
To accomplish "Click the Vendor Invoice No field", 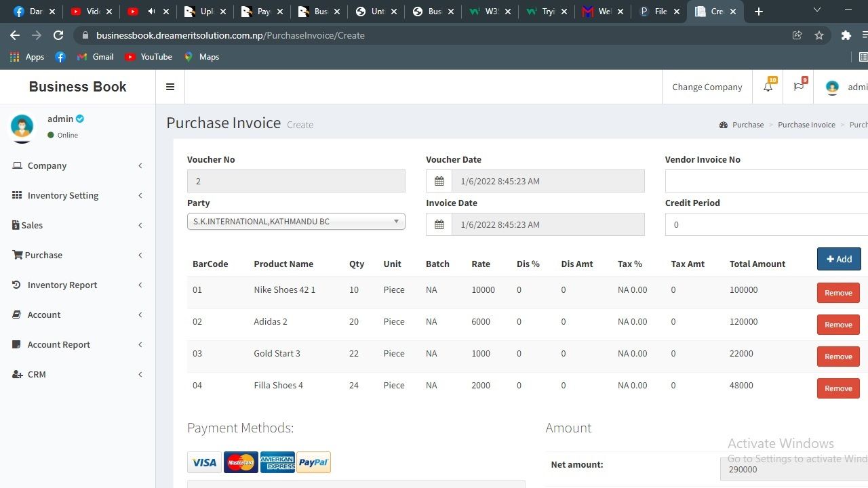I will click(766, 182).
